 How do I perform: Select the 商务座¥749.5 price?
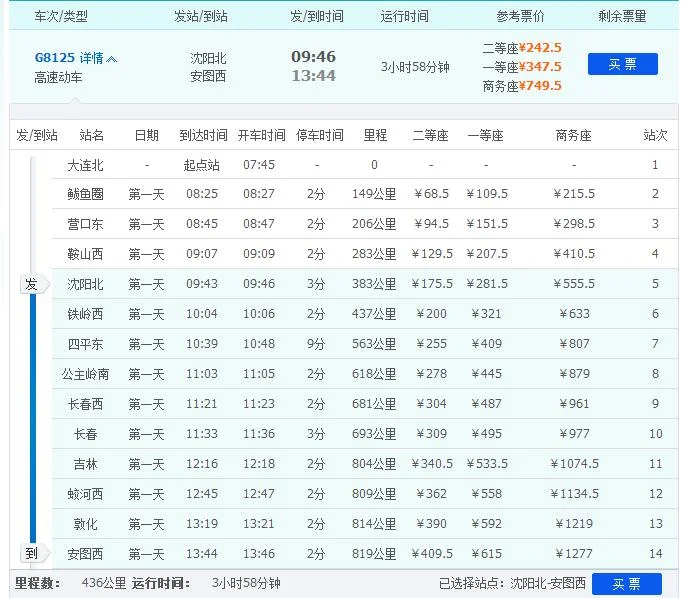click(522, 86)
